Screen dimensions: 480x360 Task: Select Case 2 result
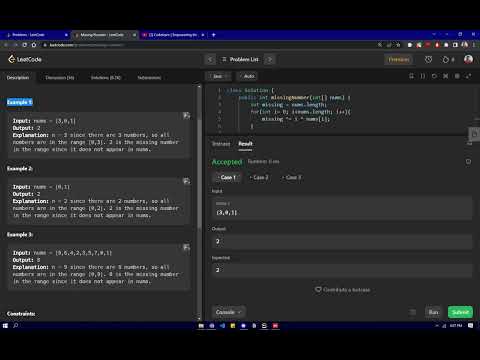[x=260, y=178]
